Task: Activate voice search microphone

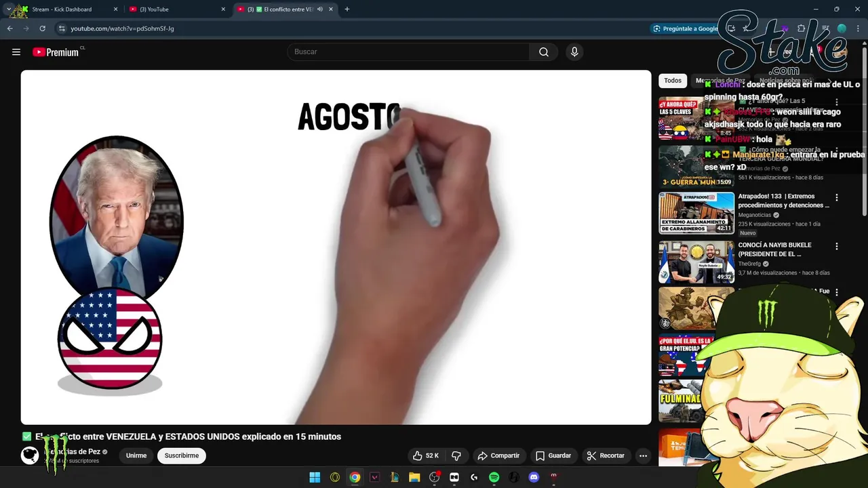Action: point(574,52)
